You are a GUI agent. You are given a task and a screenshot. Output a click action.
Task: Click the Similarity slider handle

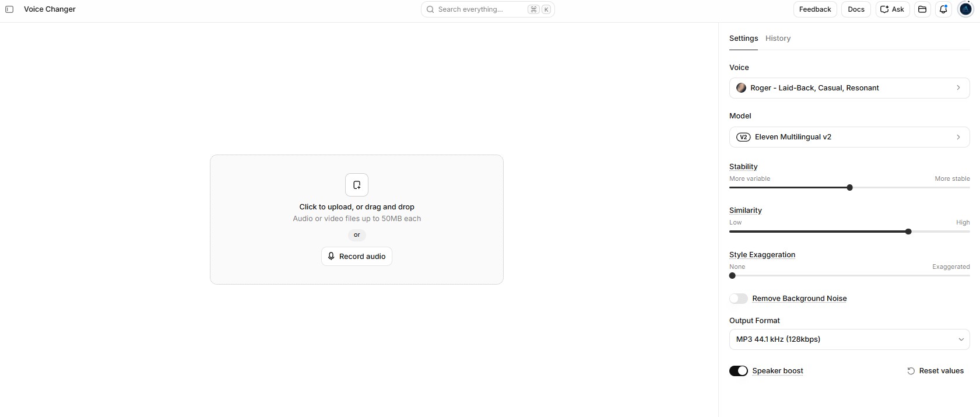click(x=908, y=232)
